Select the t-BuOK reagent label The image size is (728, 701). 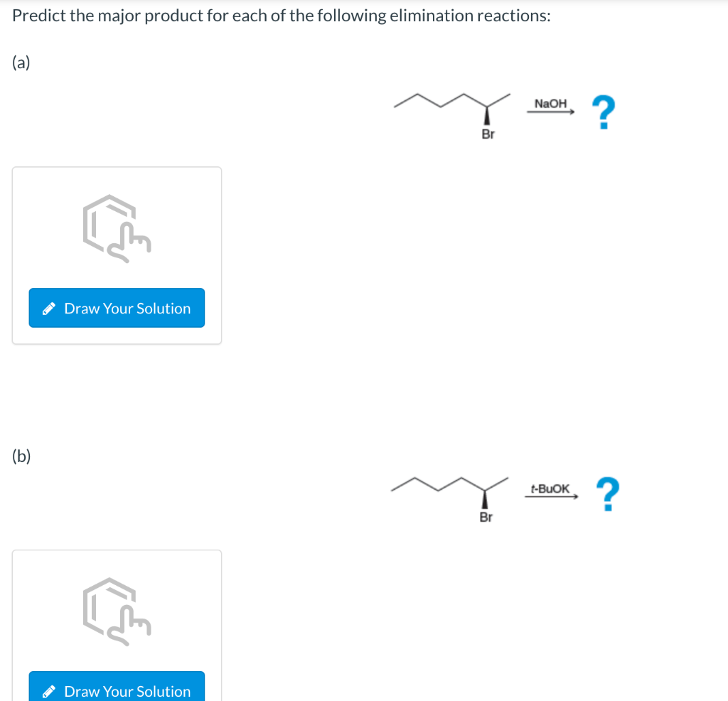coord(550,488)
